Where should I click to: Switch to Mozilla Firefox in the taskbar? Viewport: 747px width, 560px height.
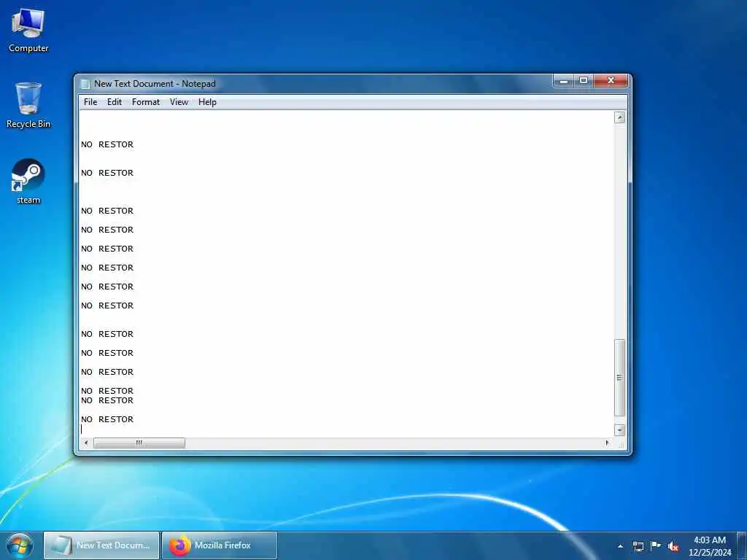(220, 545)
